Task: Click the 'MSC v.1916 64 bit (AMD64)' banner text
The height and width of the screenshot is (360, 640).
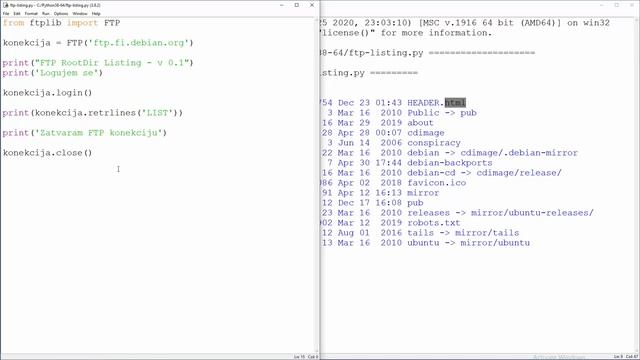Action: (490, 23)
